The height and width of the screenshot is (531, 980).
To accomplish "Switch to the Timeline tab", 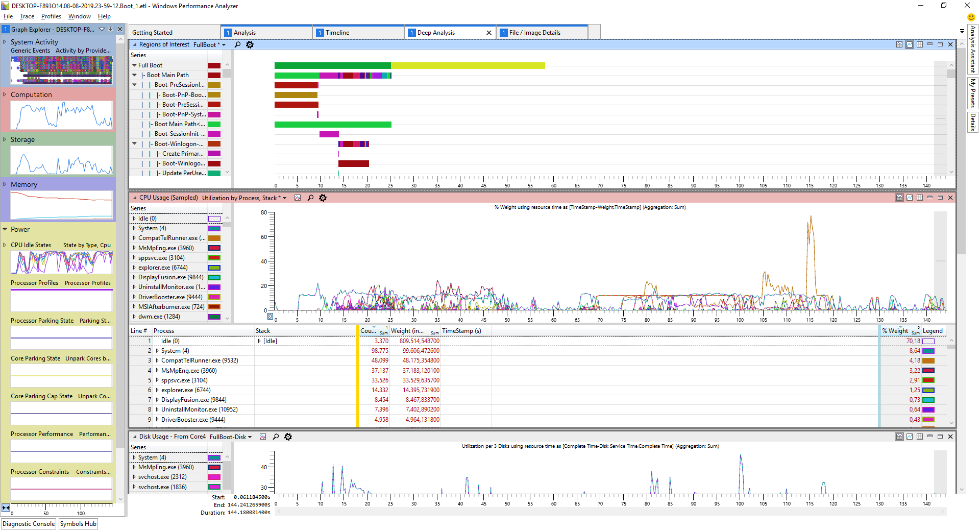I will [358, 33].
